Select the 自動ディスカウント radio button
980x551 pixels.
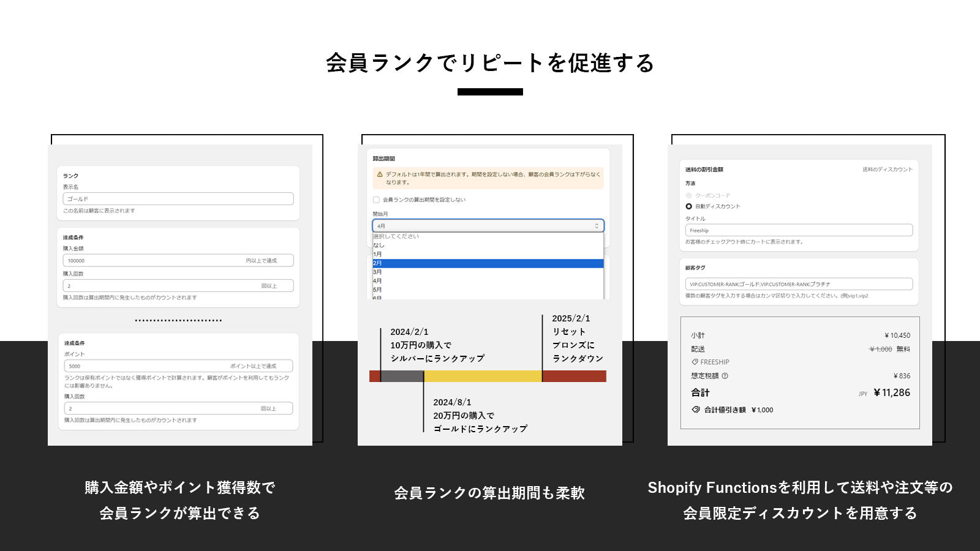(x=688, y=206)
